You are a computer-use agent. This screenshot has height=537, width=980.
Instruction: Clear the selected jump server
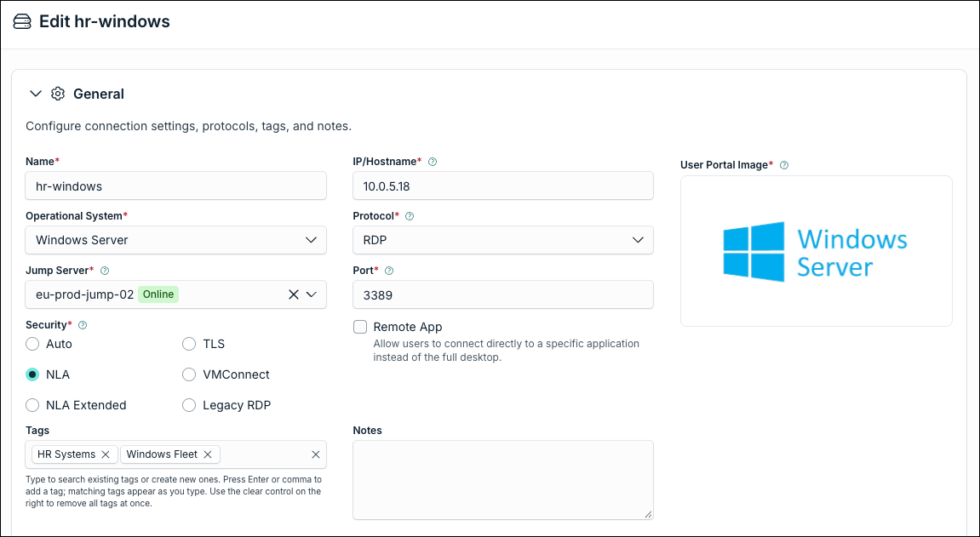293,294
